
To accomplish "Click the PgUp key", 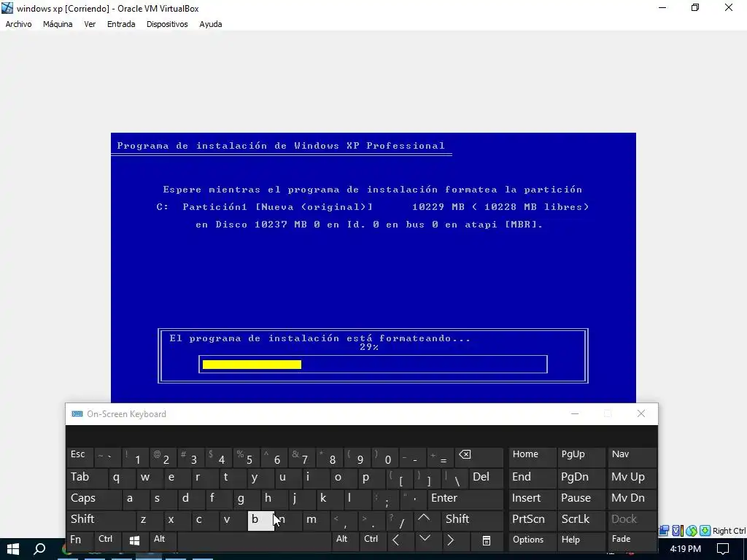I will click(581, 456).
